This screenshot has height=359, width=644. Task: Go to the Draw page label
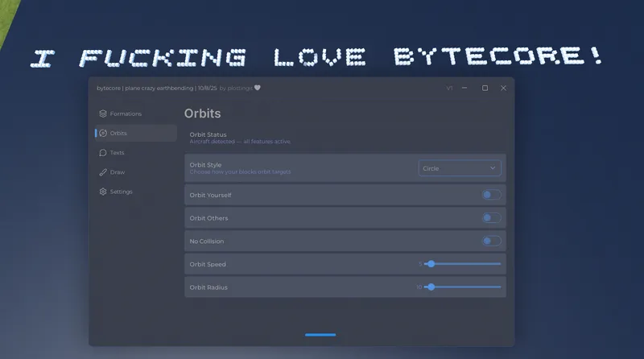(x=118, y=172)
